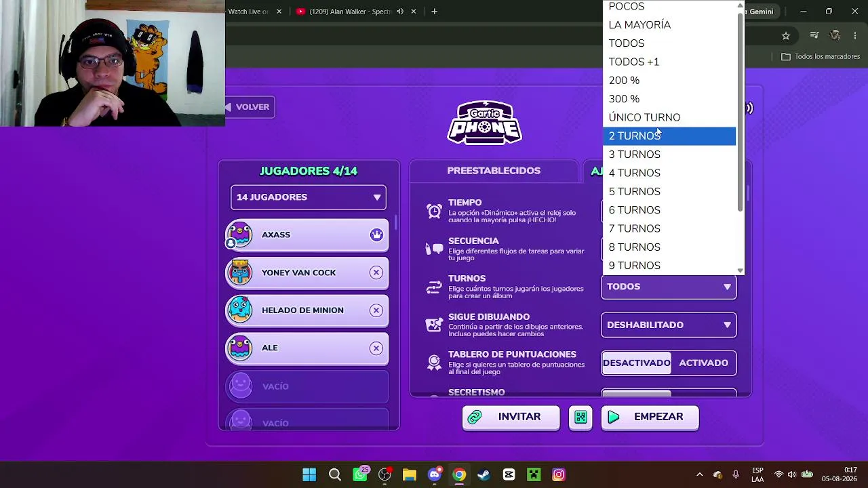Open the SIGUE DIBUJANDO dropdown showing DESHABILITADO

[x=669, y=325]
